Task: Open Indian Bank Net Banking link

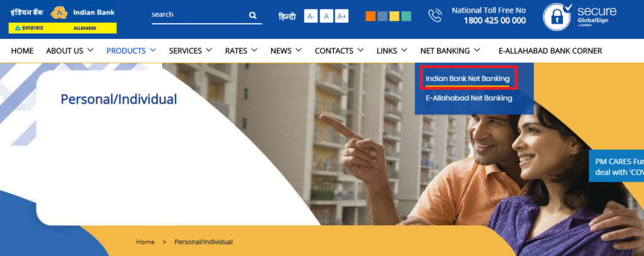Action: click(x=467, y=79)
